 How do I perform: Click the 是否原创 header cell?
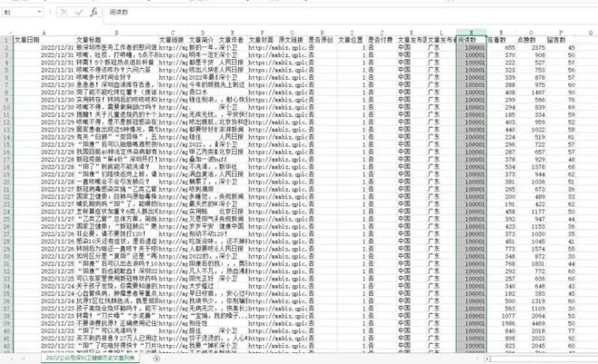point(322,40)
